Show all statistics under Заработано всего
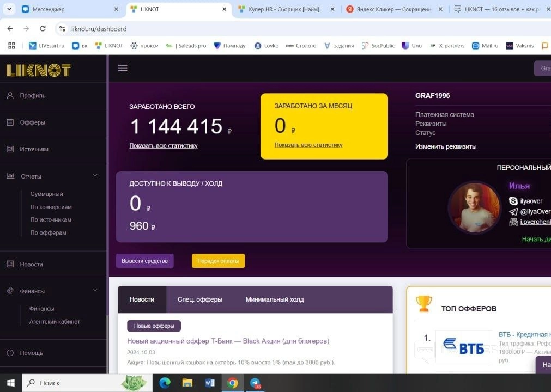This screenshot has height=392, width=551. click(x=164, y=146)
